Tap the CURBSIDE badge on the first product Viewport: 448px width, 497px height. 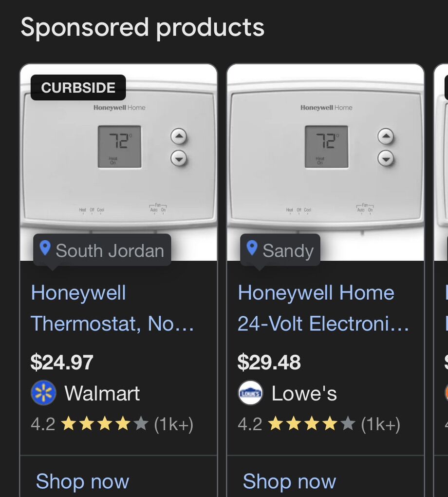coord(78,88)
